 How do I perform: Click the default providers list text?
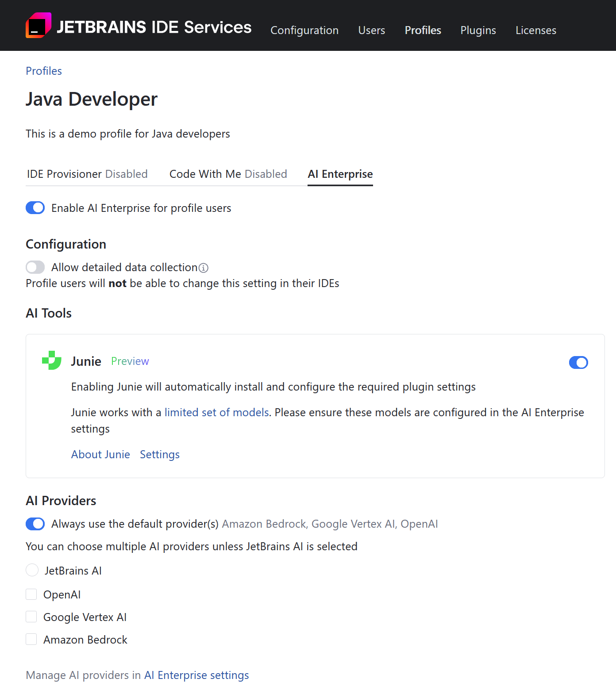click(x=330, y=524)
